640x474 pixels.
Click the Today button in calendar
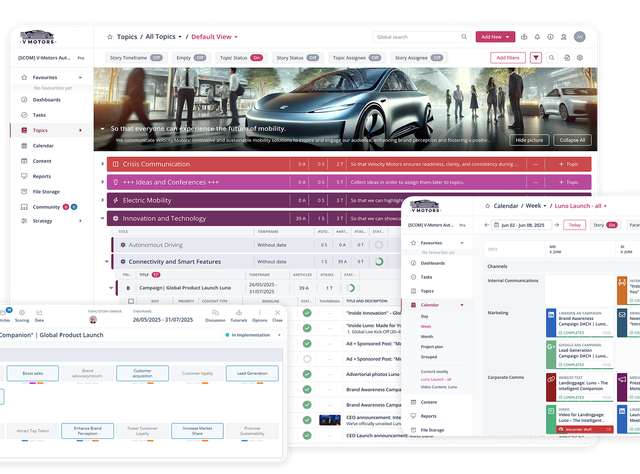point(574,225)
